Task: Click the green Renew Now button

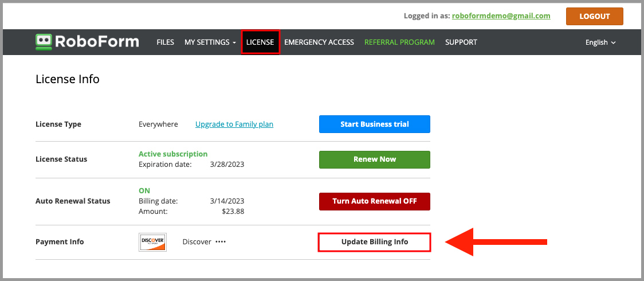Action: (375, 159)
